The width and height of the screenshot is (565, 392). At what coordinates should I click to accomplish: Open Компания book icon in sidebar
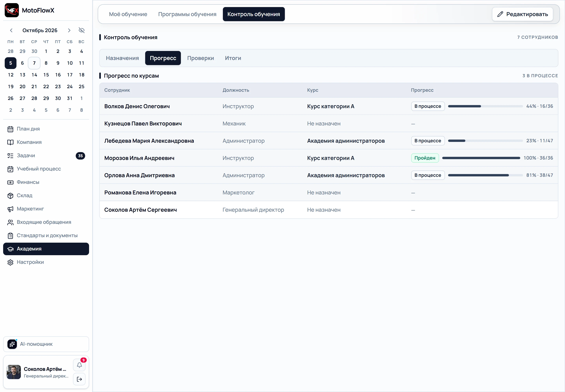[10, 142]
